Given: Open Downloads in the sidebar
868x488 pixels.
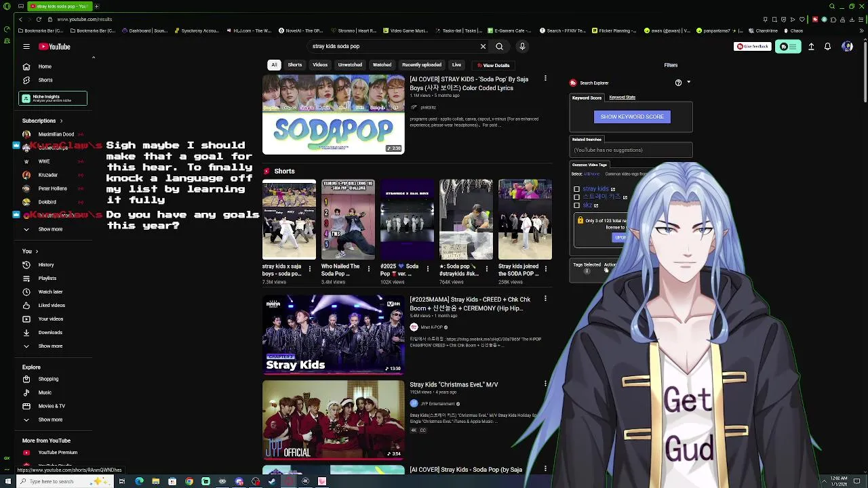Looking at the screenshot, I should coord(50,333).
